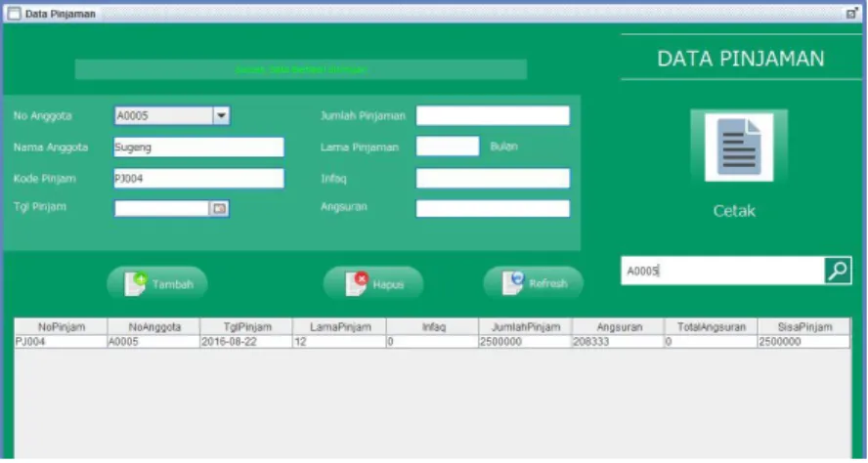Click the Lama Pinjaman input field
The width and height of the screenshot is (868, 463).
(x=448, y=147)
